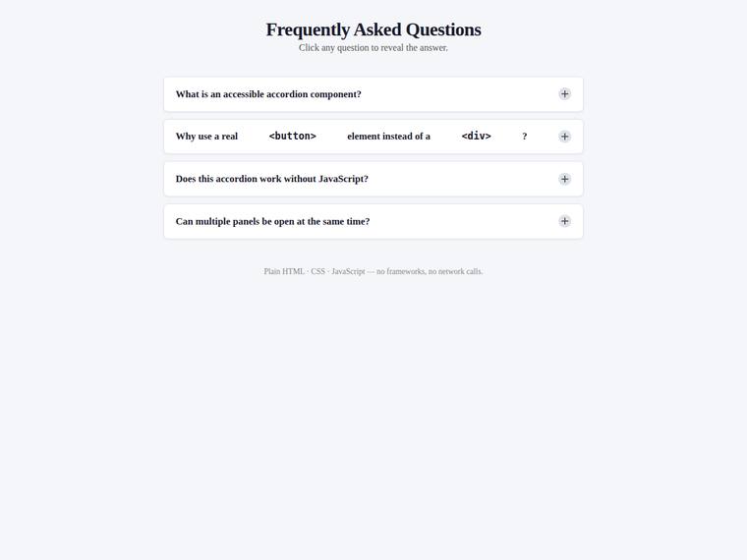Click "no frameworks, no network calls" footer text
Screen dimensions: 747x560
430,271
